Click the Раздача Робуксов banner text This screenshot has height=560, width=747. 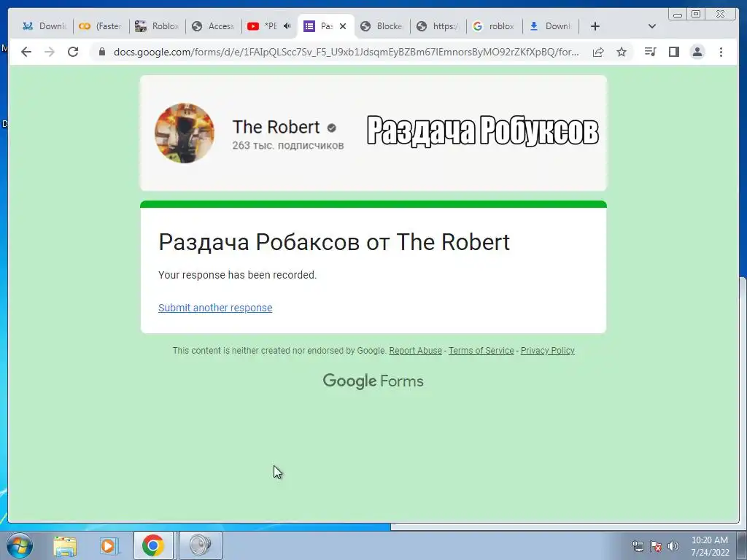[x=483, y=131]
